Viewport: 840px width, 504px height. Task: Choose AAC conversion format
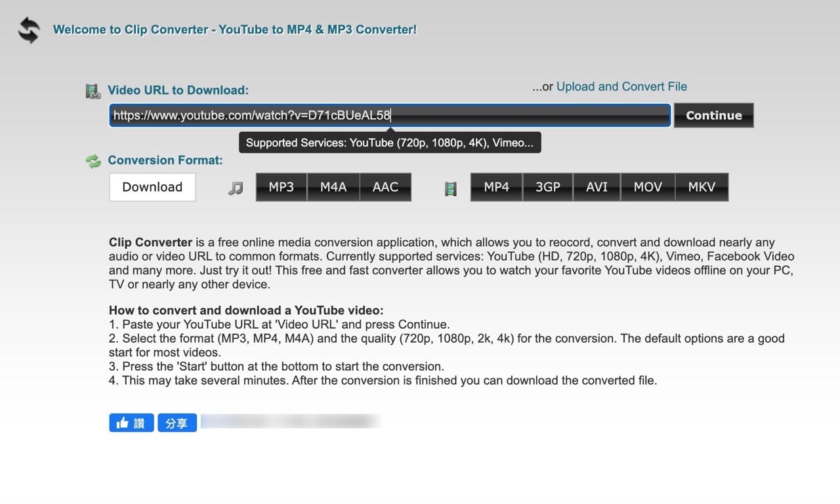[385, 187]
